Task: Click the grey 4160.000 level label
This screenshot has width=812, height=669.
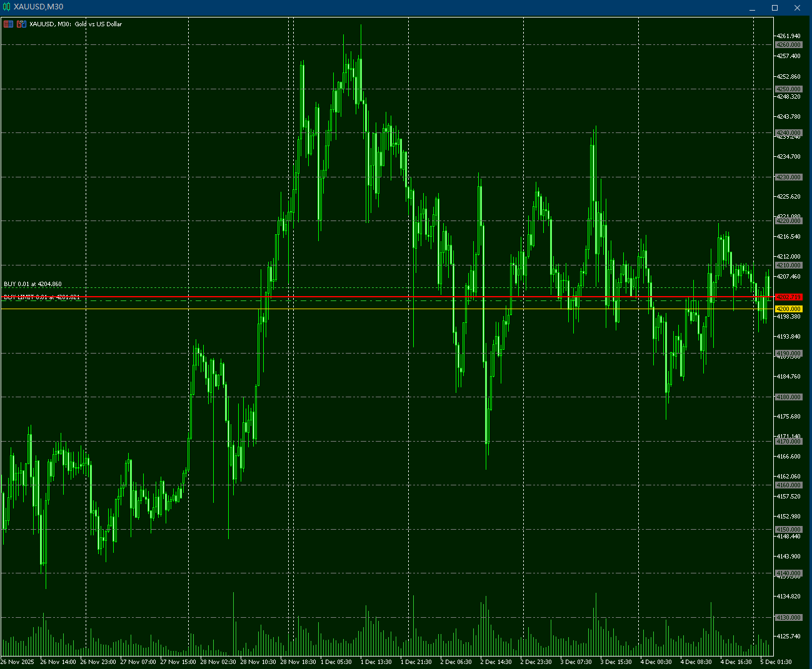Action: tap(788, 485)
